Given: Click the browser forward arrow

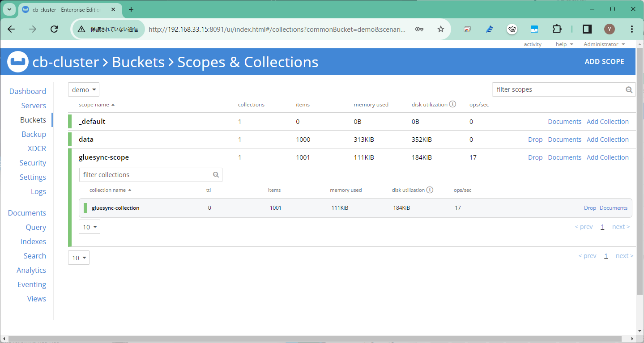Looking at the screenshot, I should pyautogui.click(x=33, y=29).
